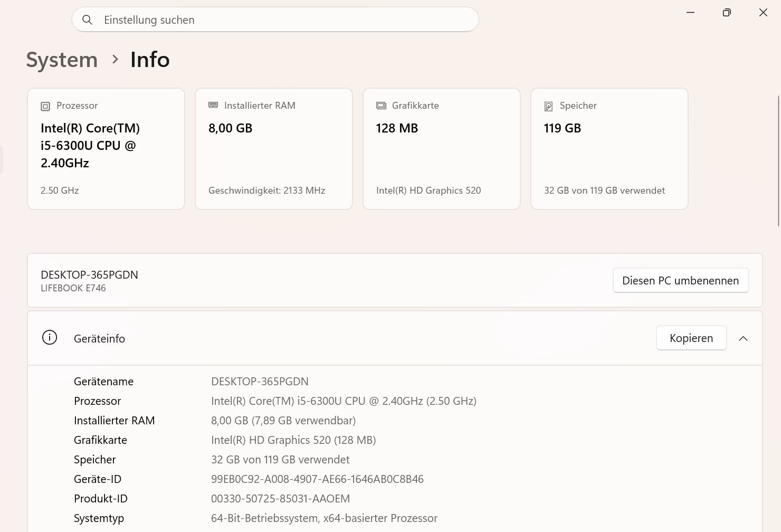The width and height of the screenshot is (781, 532).
Task: Click RAM value 8,00 GB (7,89 GB verwendbar)
Action: (x=283, y=420)
